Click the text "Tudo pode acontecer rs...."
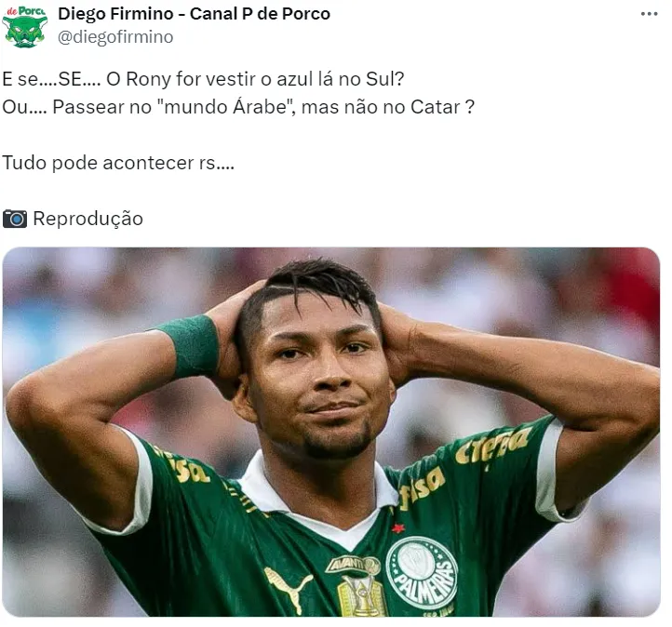672x627 pixels. click(x=118, y=163)
